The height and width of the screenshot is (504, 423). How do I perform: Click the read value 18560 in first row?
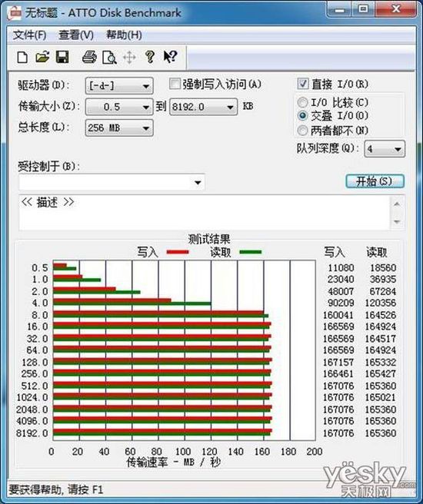(383, 267)
